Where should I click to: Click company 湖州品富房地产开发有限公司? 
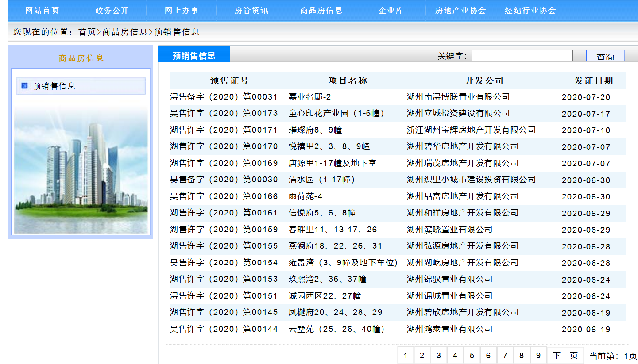click(x=463, y=196)
